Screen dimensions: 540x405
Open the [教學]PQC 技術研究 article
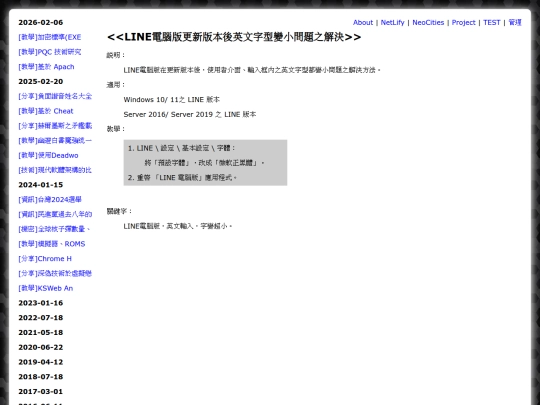click(x=50, y=52)
